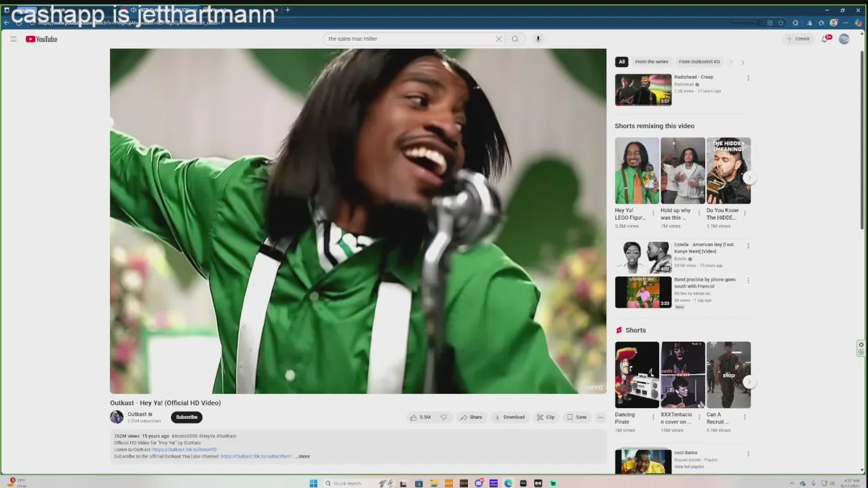Open Microsoft Edge on the taskbar
The width and height of the screenshot is (868, 488).
[x=509, y=483]
